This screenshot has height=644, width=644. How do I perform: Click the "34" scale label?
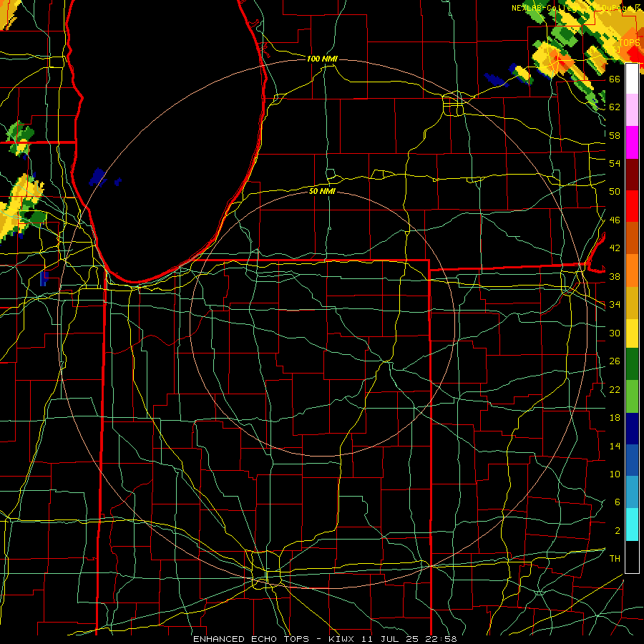(x=615, y=304)
